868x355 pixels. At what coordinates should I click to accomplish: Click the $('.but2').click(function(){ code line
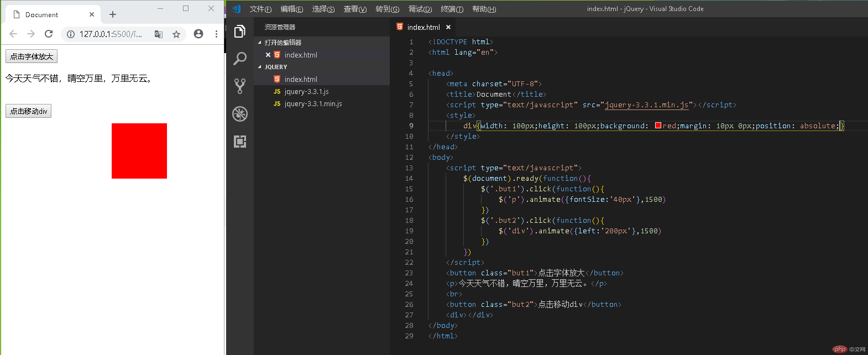[543, 220]
